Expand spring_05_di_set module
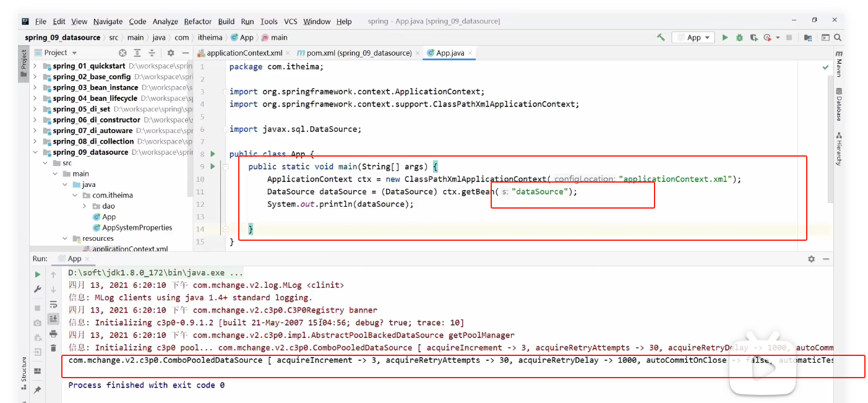 tap(35, 109)
